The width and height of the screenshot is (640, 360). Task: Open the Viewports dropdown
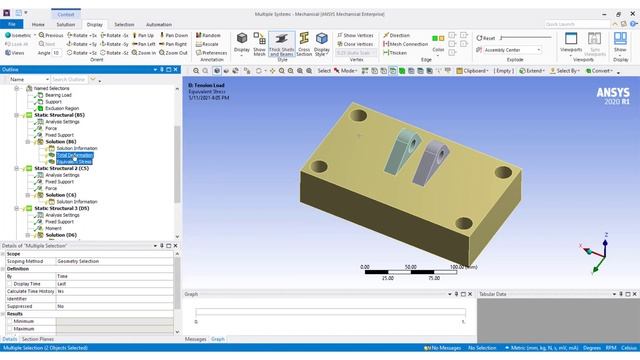tap(571, 44)
